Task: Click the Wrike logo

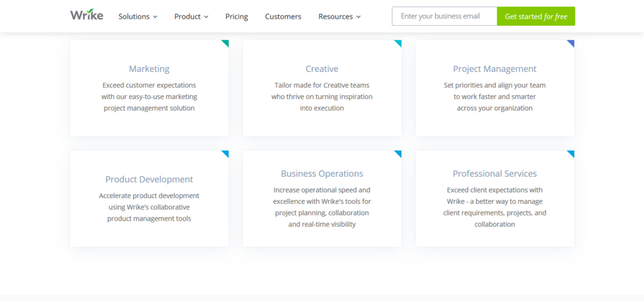Action: click(87, 15)
